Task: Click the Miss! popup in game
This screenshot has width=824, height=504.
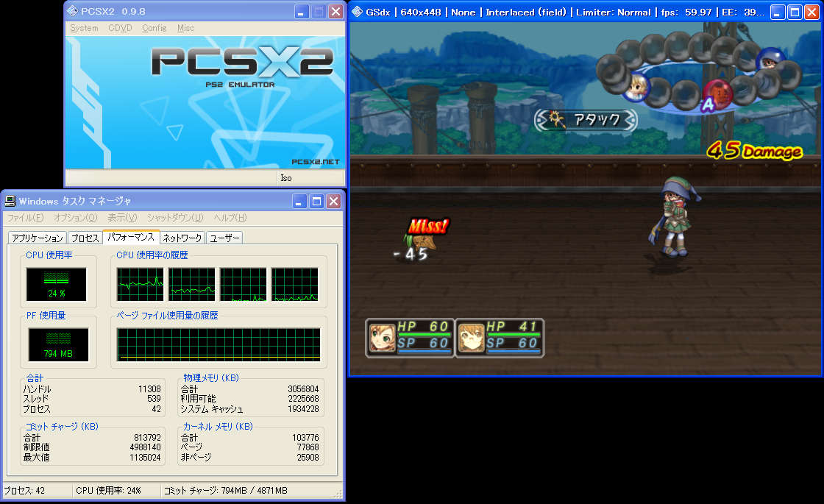Action: [427, 226]
